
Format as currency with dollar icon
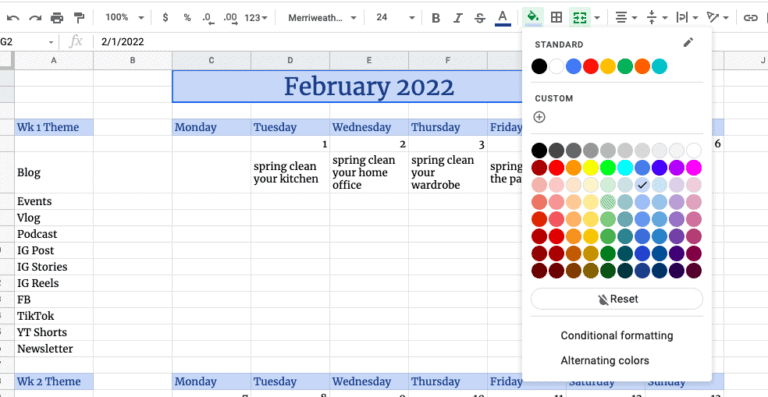(165, 18)
